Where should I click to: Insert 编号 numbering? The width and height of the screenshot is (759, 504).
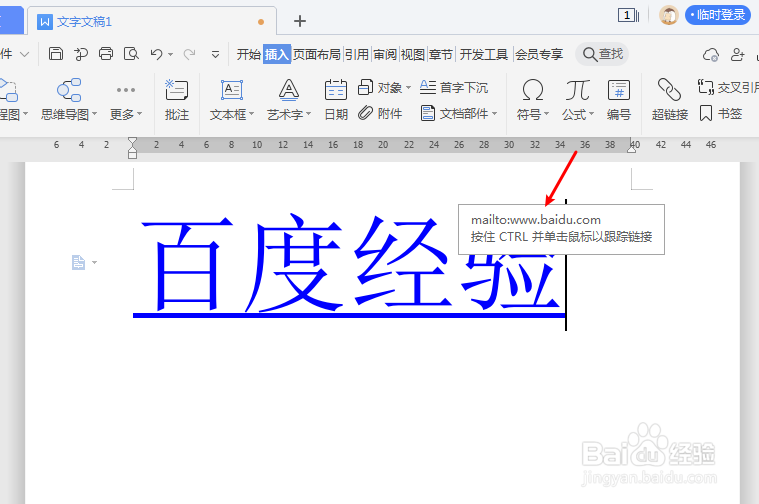(x=619, y=100)
